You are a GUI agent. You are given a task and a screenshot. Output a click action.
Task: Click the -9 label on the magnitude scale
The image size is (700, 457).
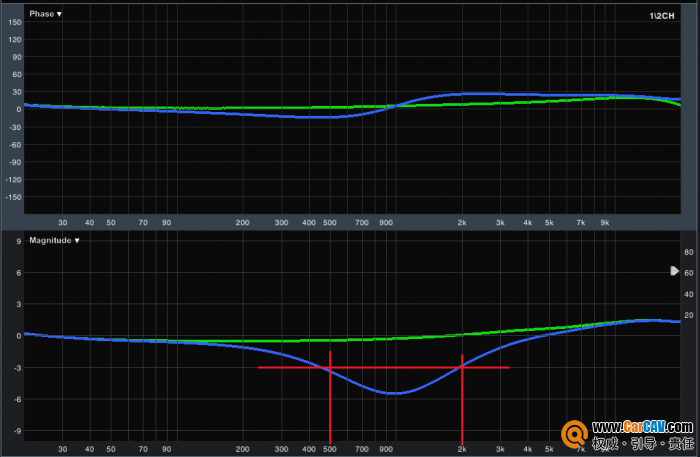[x=17, y=431]
